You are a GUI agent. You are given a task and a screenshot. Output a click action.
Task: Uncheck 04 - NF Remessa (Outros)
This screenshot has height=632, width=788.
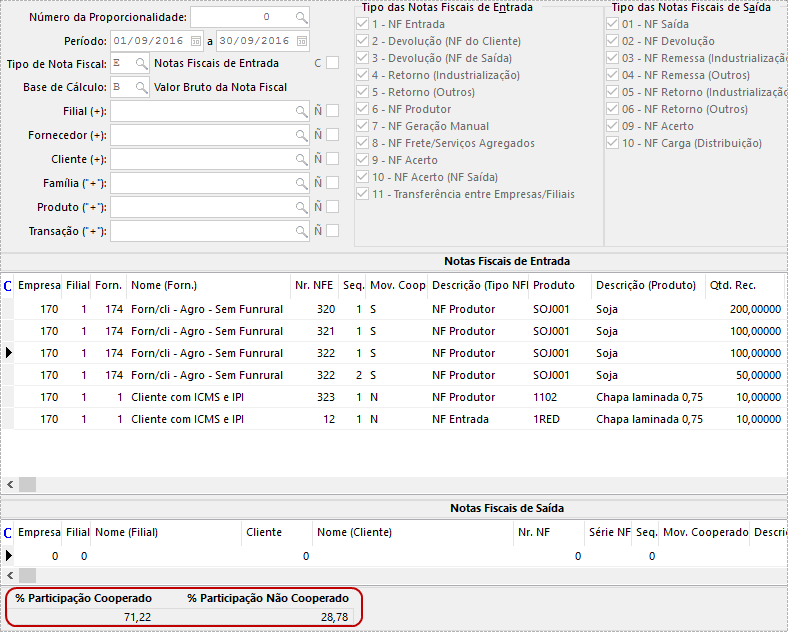(612, 75)
